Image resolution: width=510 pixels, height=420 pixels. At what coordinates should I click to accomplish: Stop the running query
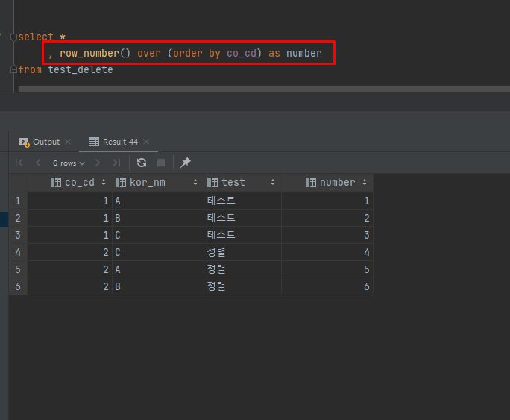pos(161,163)
